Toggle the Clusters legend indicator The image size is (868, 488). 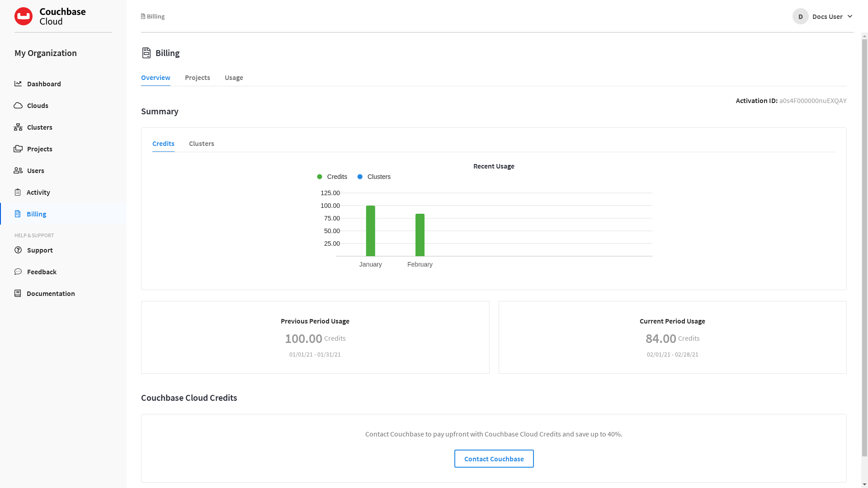tap(374, 176)
